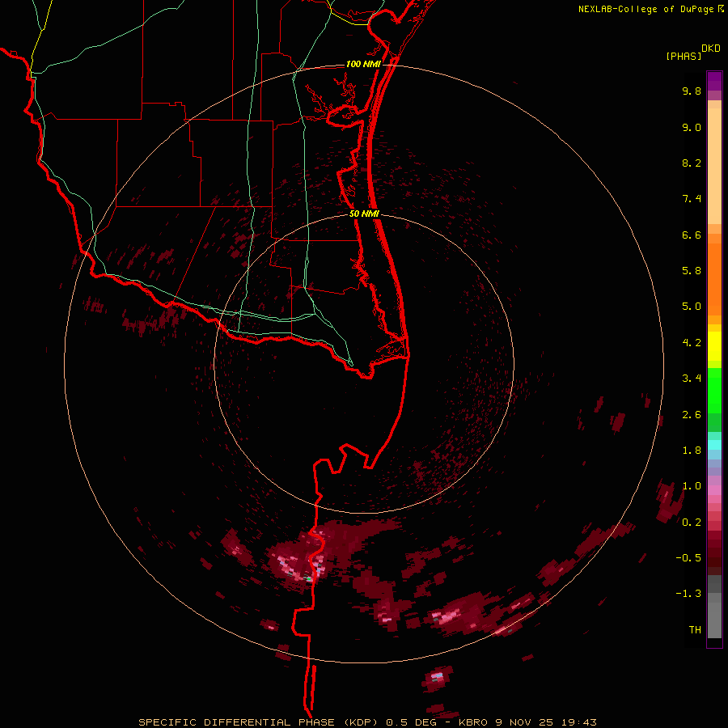Click the 5.0 value on the color scale

692,307
